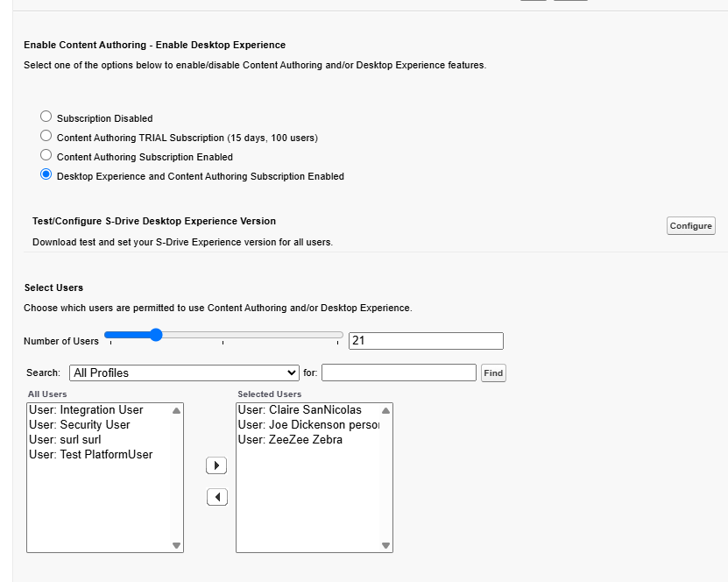Click the left arrow to remove user
The height and width of the screenshot is (582, 728).
tap(216, 497)
